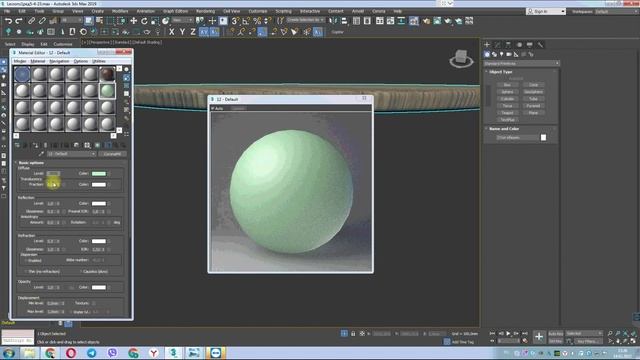
Task: Click the Redo arrow in main toolbar
Action: tap(19, 20)
